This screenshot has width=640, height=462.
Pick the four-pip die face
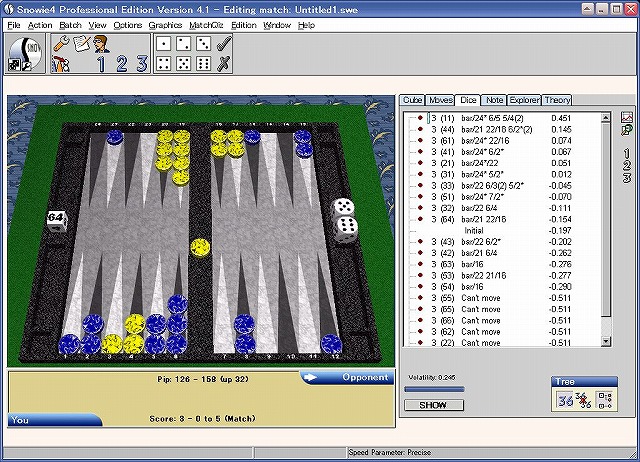click(164, 64)
